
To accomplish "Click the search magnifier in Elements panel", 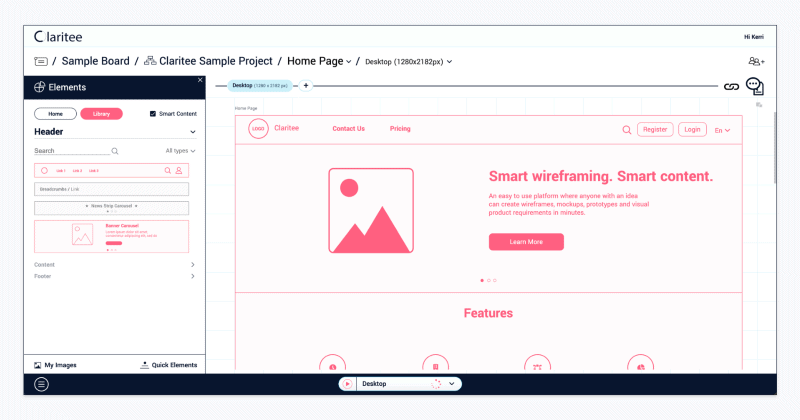I will click(x=115, y=151).
